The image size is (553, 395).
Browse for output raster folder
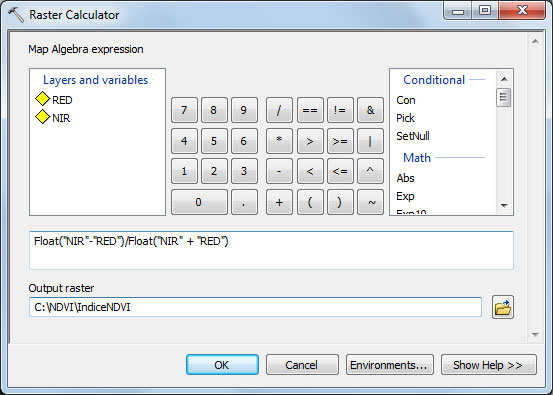(503, 308)
